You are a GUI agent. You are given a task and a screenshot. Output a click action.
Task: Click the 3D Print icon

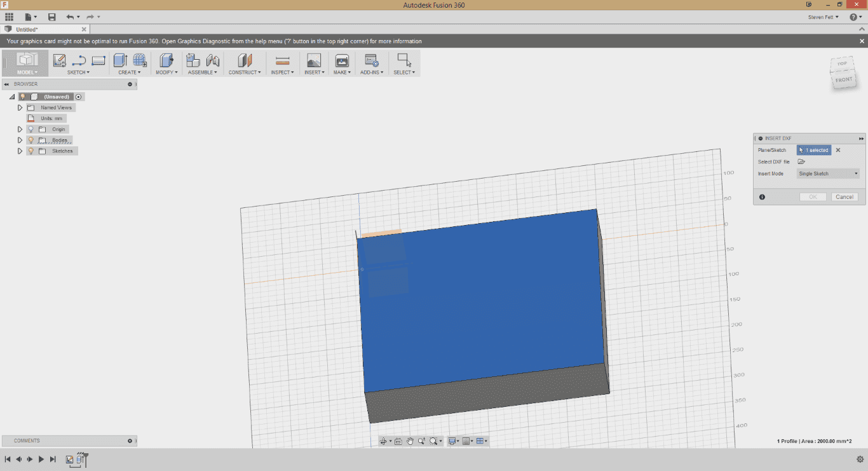[x=342, y=60]
